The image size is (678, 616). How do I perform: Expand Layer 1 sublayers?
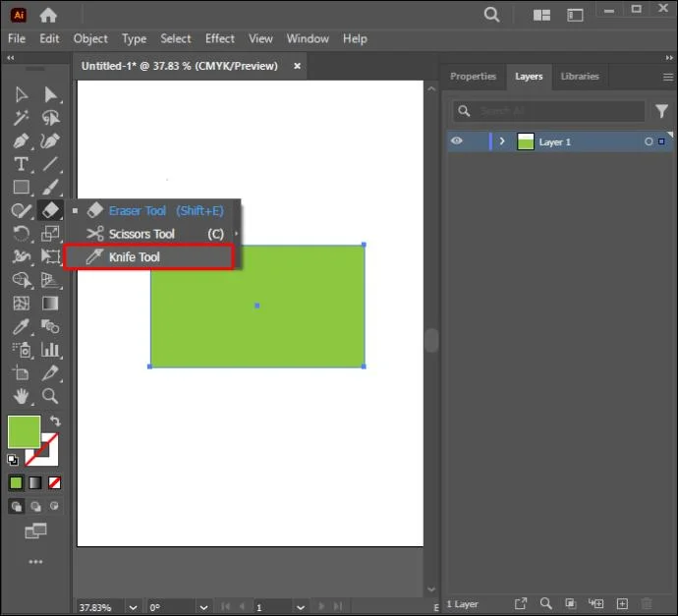click(x=502, y=141)
